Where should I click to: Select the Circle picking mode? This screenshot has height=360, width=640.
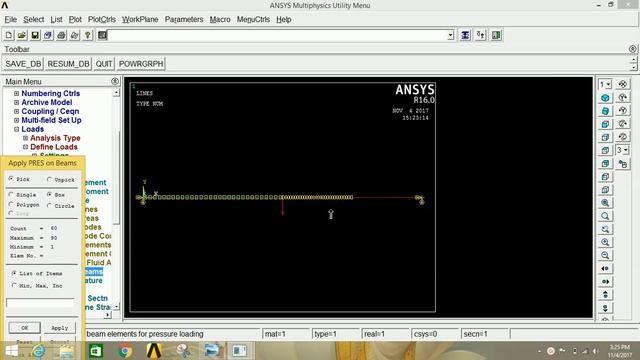pyautogui.click(x=49, y=206)
